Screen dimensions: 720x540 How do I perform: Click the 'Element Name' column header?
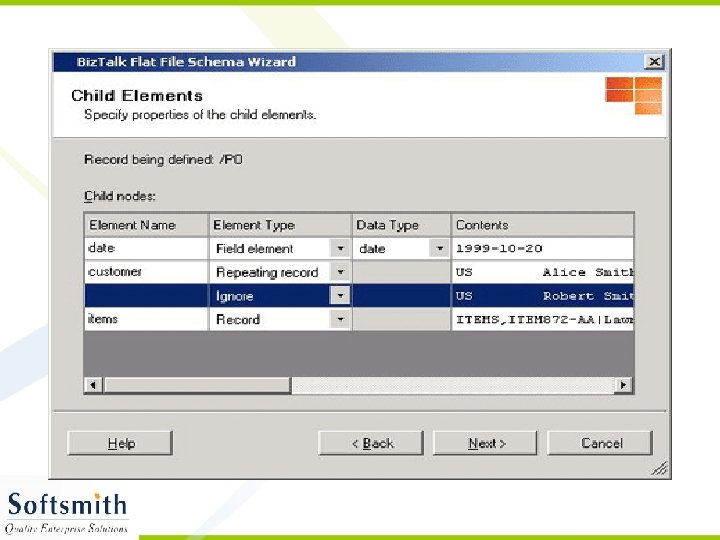click(x=146, y=225)
